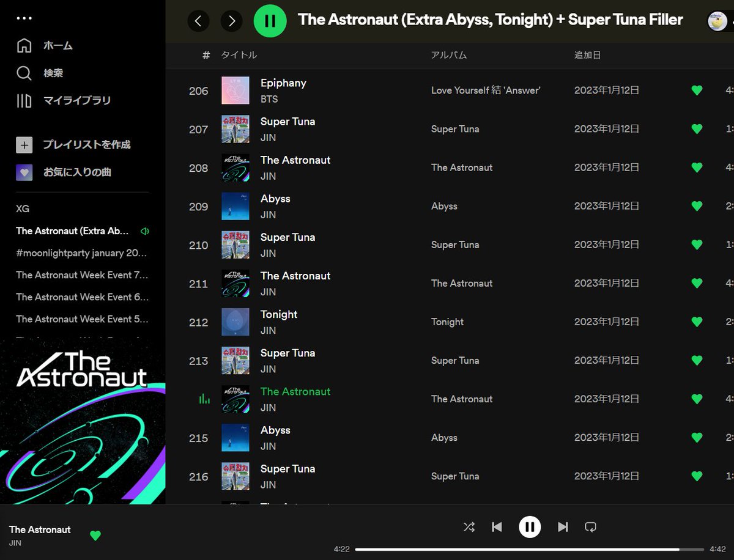Navigate forward with the right arrow
Screen dimensions: 734x560
coord(231,21)
